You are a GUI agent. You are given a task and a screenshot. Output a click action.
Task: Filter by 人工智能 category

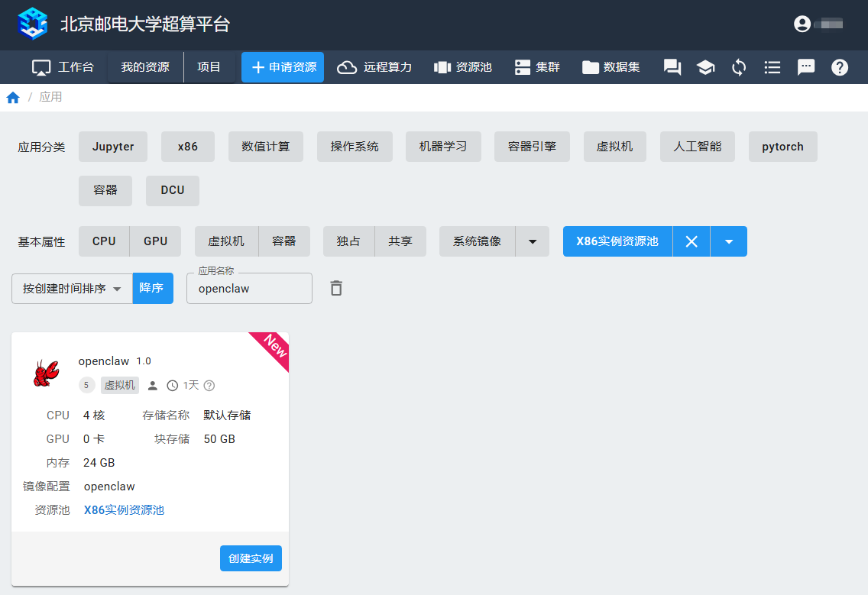pyautogui.click(x=698, y=147)
